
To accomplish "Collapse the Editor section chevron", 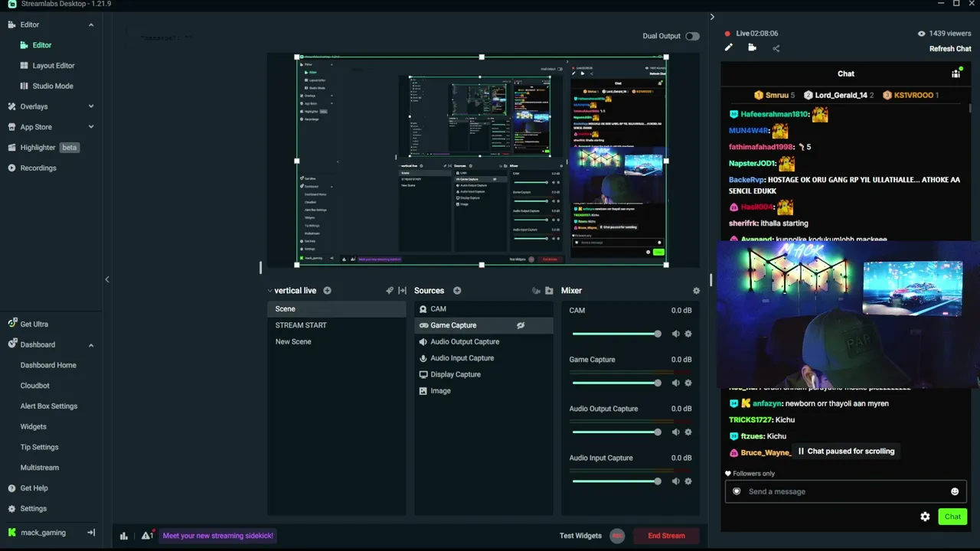I will [91, 24].
